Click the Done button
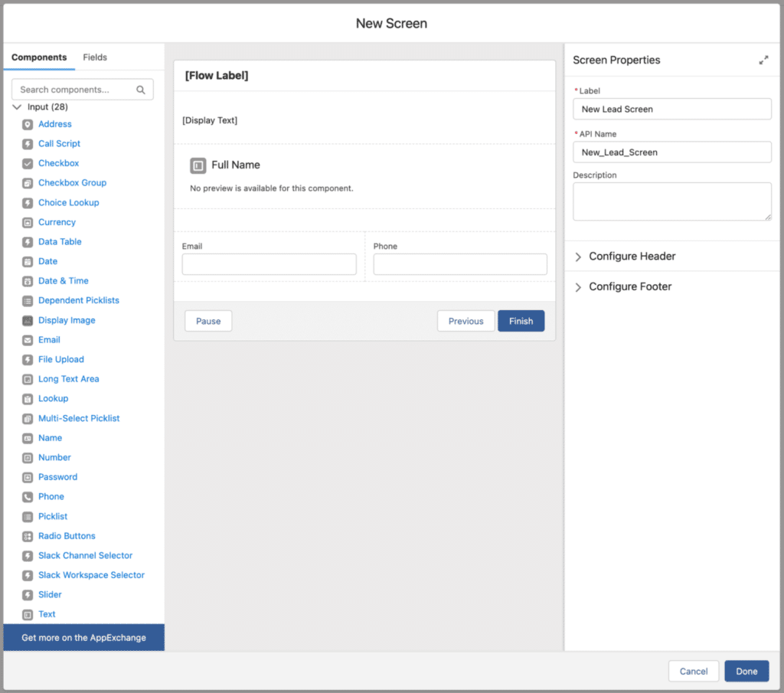 click(x=746, y=672)
